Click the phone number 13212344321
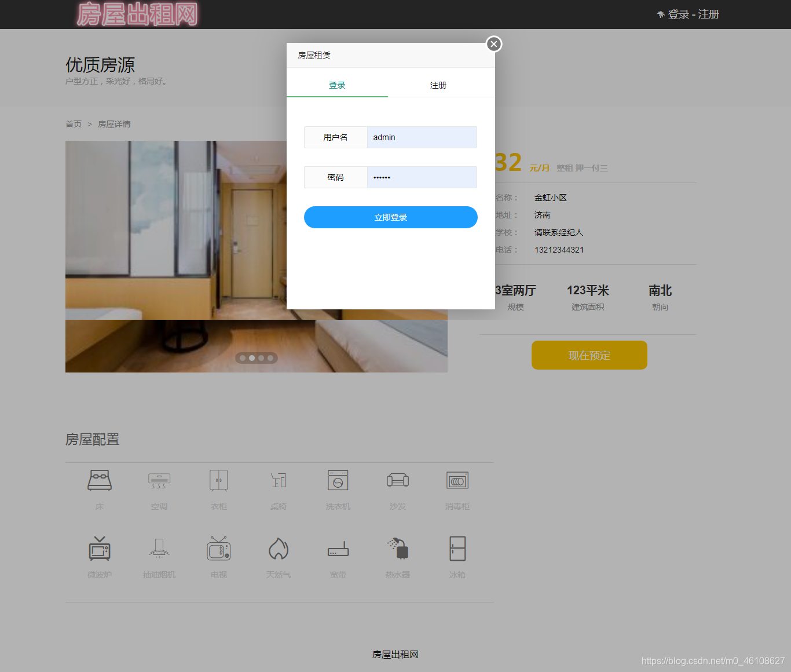This screenshot has width=791, height=672. point(559,250)
